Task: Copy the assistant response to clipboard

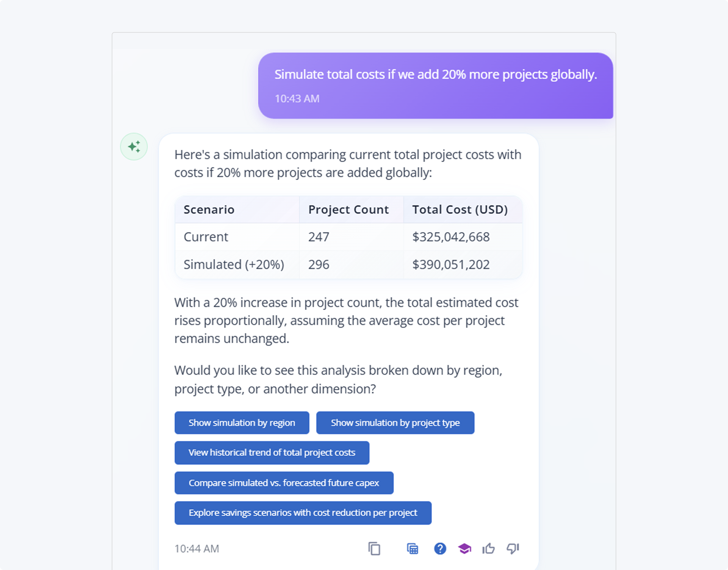Action: point(374,549)
